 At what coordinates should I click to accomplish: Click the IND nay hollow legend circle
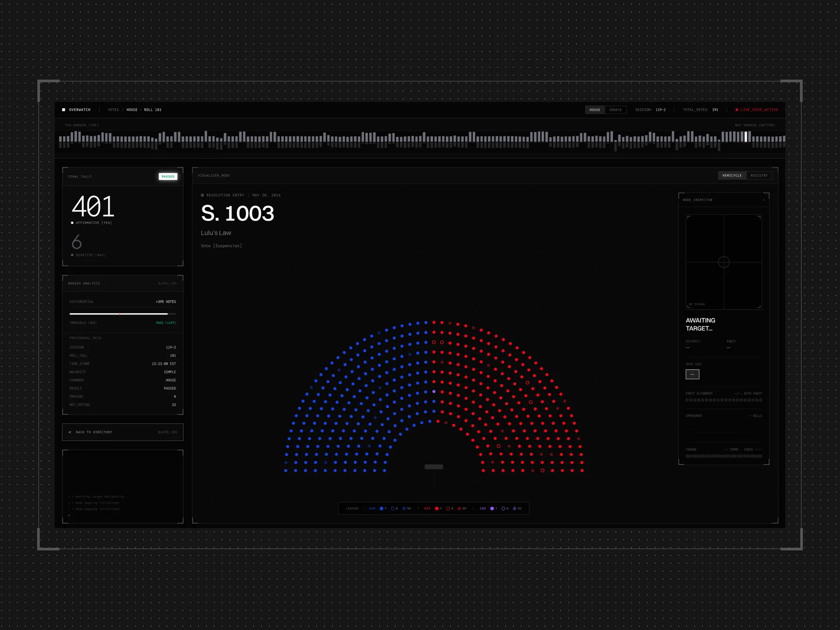coord(503,509)
